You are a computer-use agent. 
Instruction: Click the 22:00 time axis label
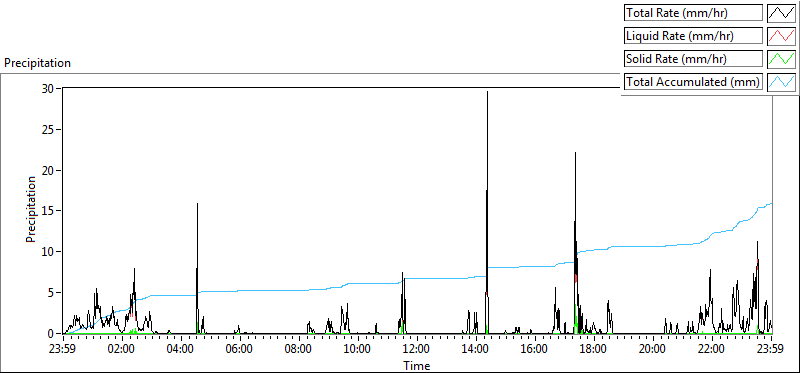click(712, 350)
